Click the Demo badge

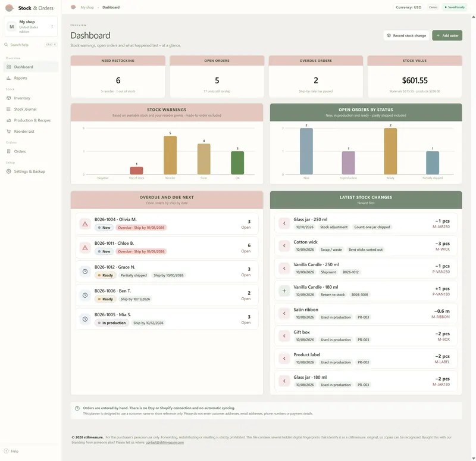point(433,7)
